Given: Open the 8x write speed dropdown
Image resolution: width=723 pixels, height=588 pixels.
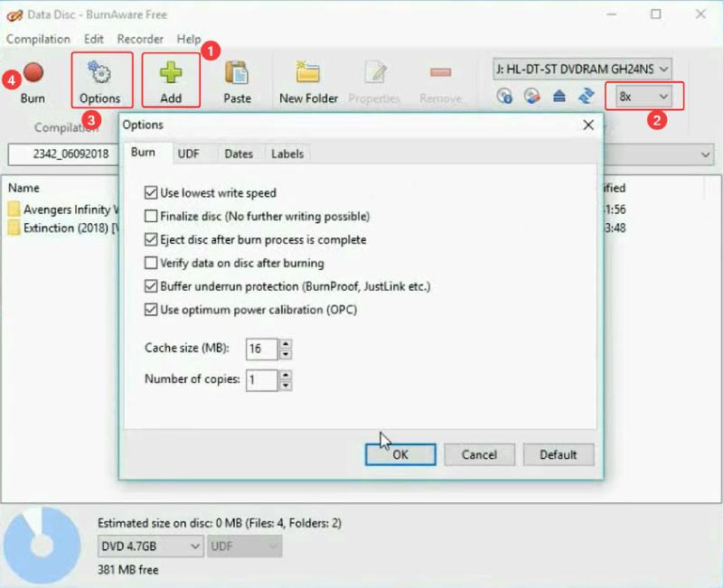Looking at the screenshot, I should point(643,97).
